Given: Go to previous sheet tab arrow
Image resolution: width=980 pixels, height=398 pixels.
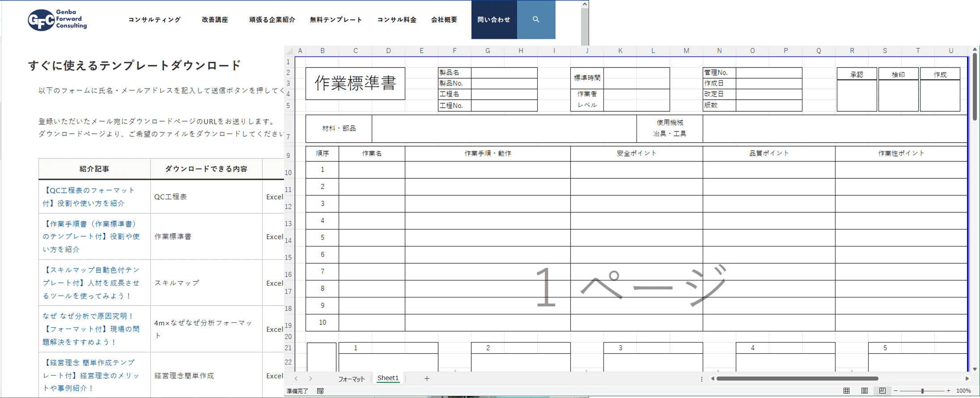Looking at the screenshot, I should pos(296,378).
